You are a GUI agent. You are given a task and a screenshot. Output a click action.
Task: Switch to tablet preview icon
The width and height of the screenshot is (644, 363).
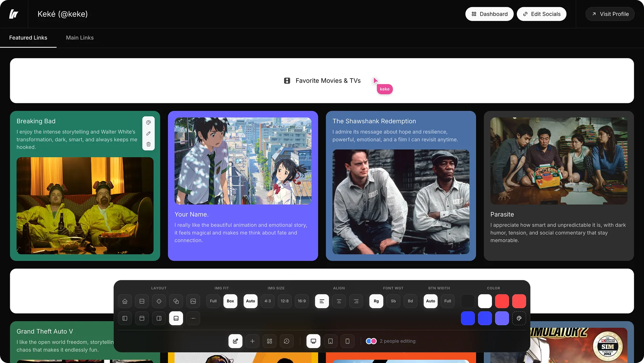330,341
